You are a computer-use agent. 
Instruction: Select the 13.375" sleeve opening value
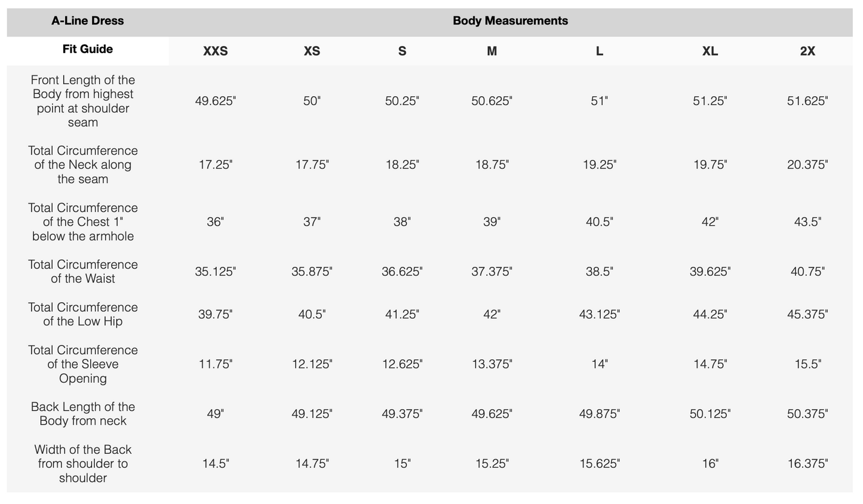pyautogui.click(x=492, y=364)
